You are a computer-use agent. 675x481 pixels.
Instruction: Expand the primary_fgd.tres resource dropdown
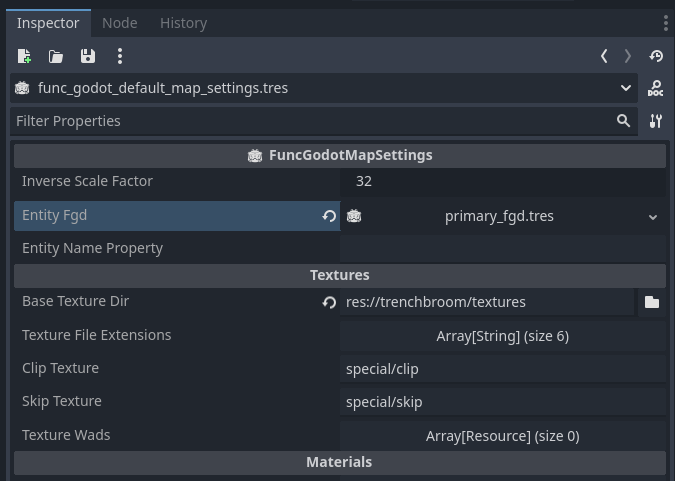point(653,217)
